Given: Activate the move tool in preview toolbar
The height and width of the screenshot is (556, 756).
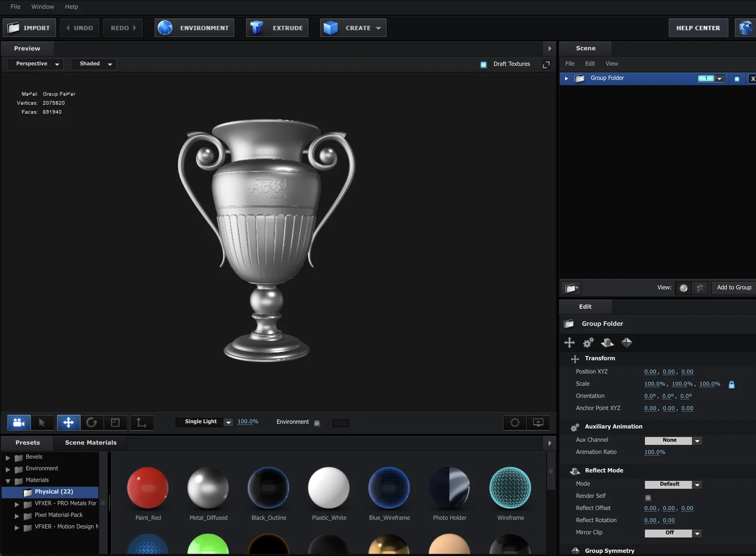Looking at the screenshot, I should coord(69,422).
